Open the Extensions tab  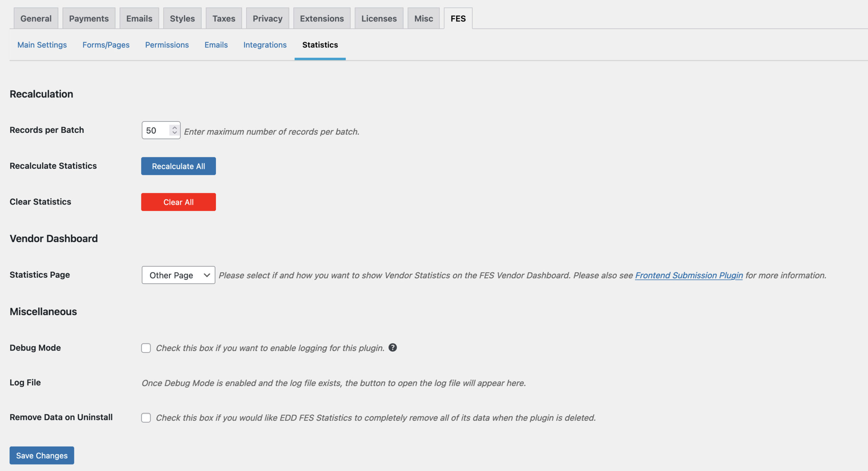point(322,18)
